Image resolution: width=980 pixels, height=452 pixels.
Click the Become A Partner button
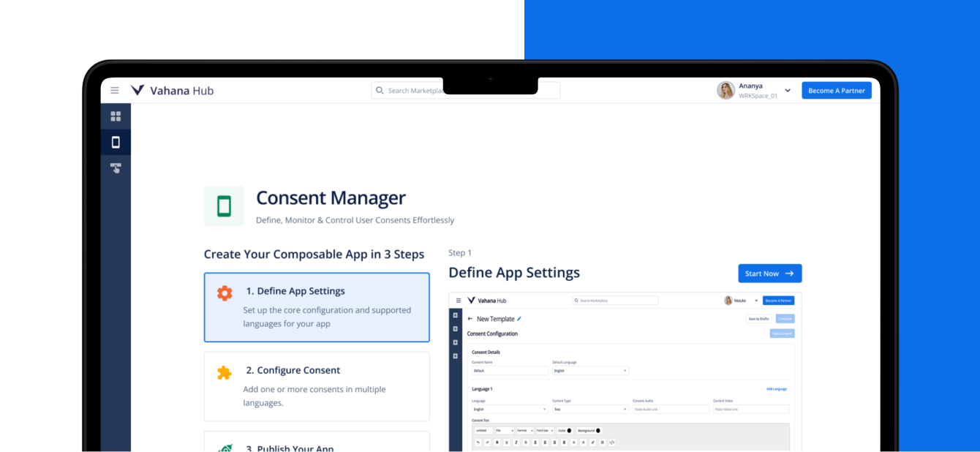(836, 91)
